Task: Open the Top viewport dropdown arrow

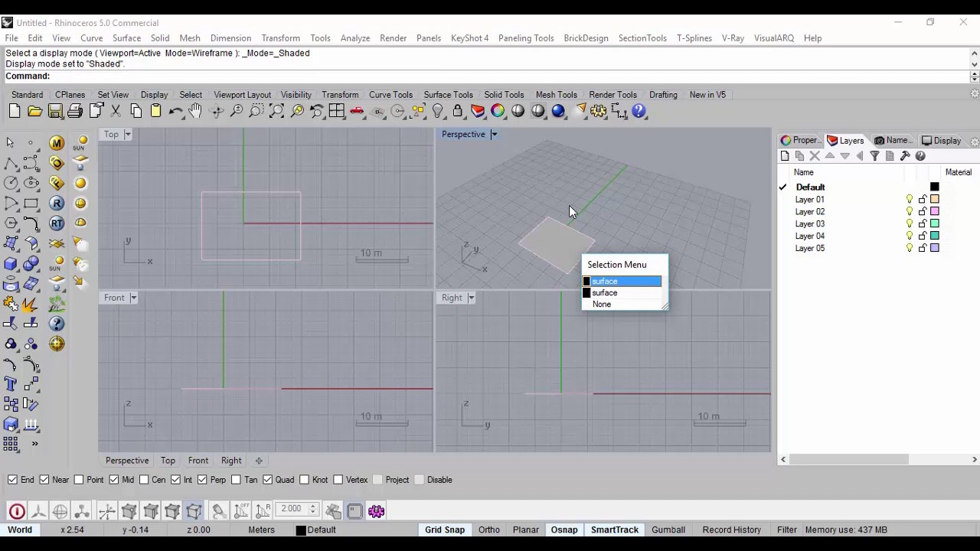Action: click(x=128, y=135)
